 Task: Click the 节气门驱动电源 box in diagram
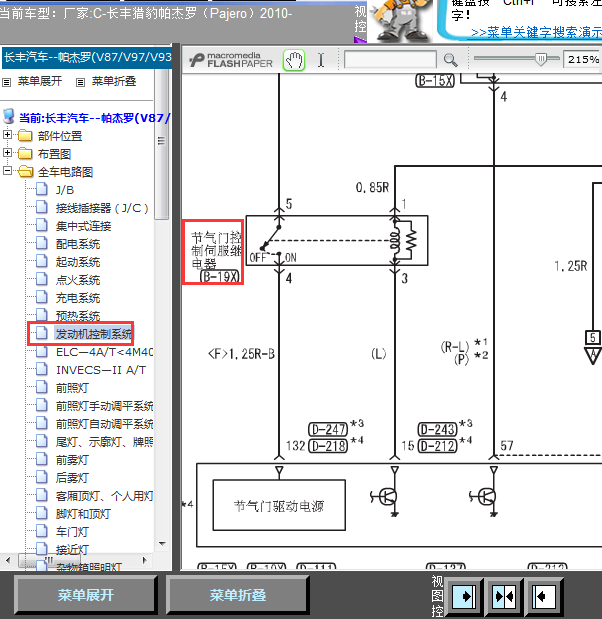pyautogui.click(x=279, y=505)
